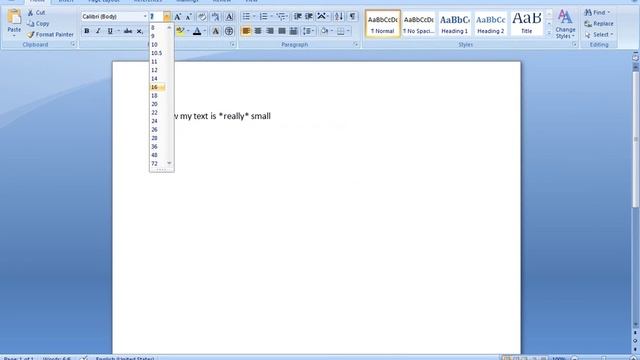Start a bulleted list
The height and width of the screenshot is (360, 640).
tap(246, 17)
